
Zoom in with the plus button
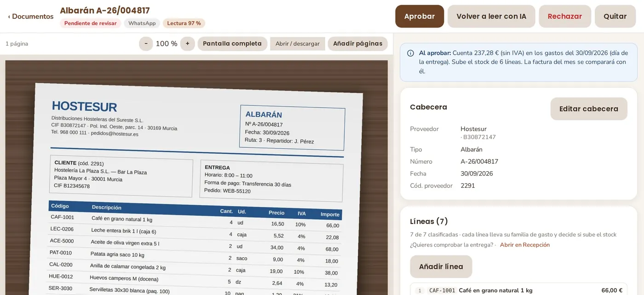[x=187, y=44]
